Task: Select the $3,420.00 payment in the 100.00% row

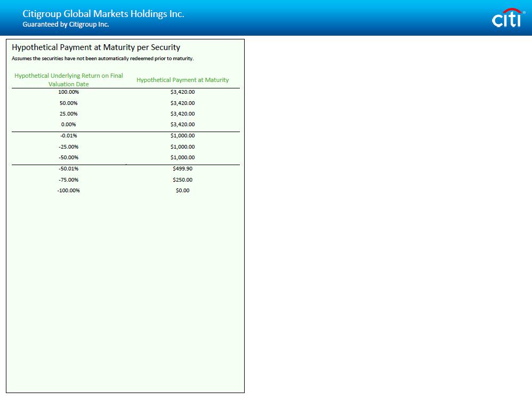Action: (182, 92)
